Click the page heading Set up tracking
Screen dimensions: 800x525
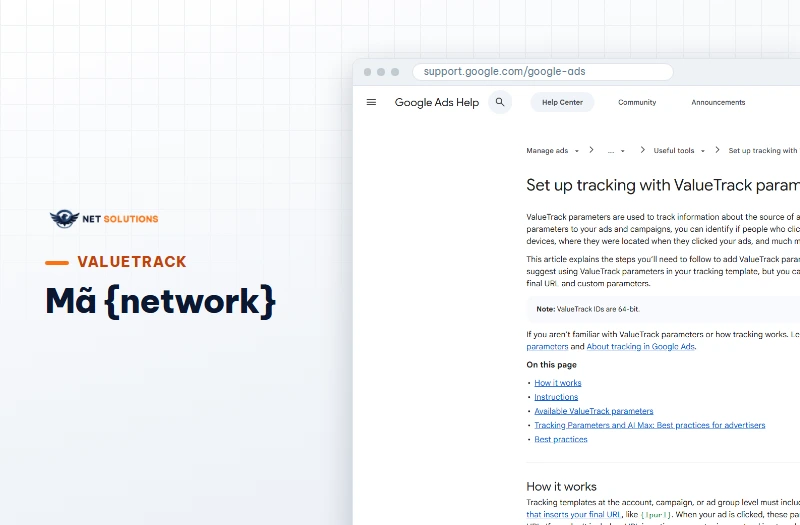click(663, 185)
